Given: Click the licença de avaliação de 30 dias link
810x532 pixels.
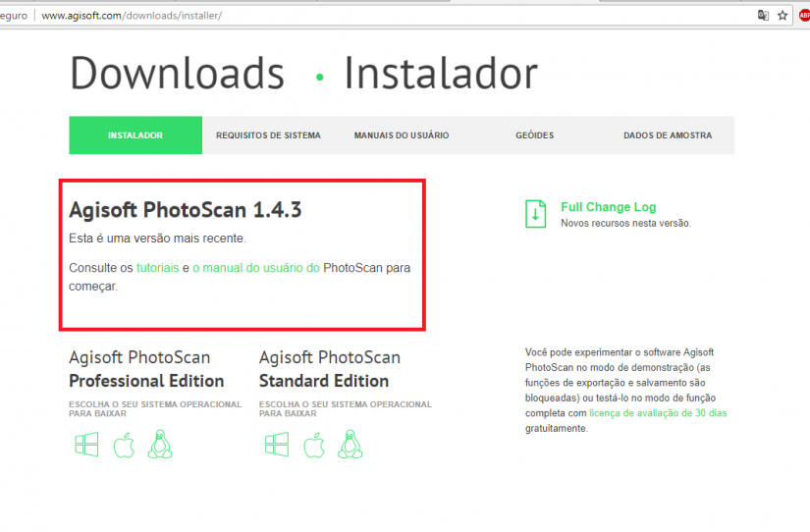Looking at the screenshot, I should 658,413.
